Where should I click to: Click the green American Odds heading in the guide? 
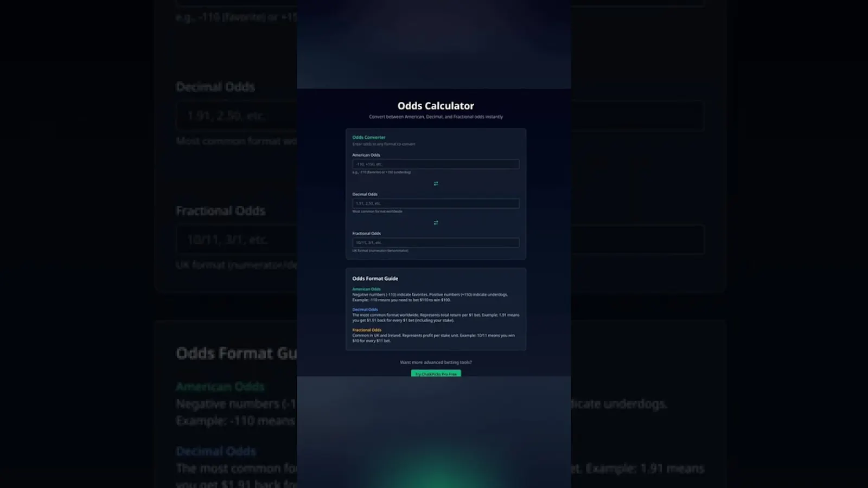[367, 289]
